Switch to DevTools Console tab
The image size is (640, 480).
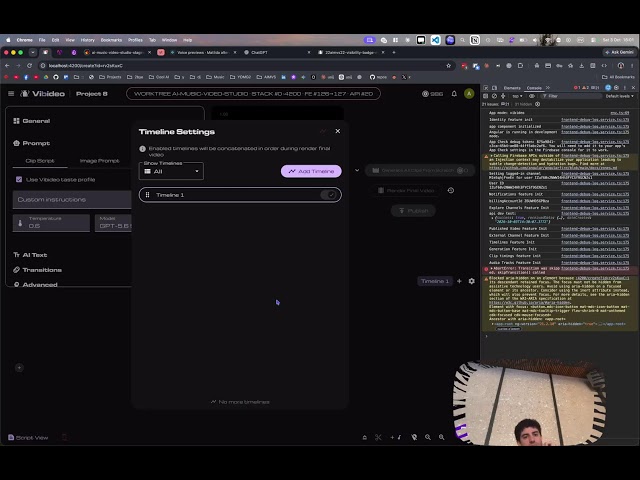click(534, 88)
